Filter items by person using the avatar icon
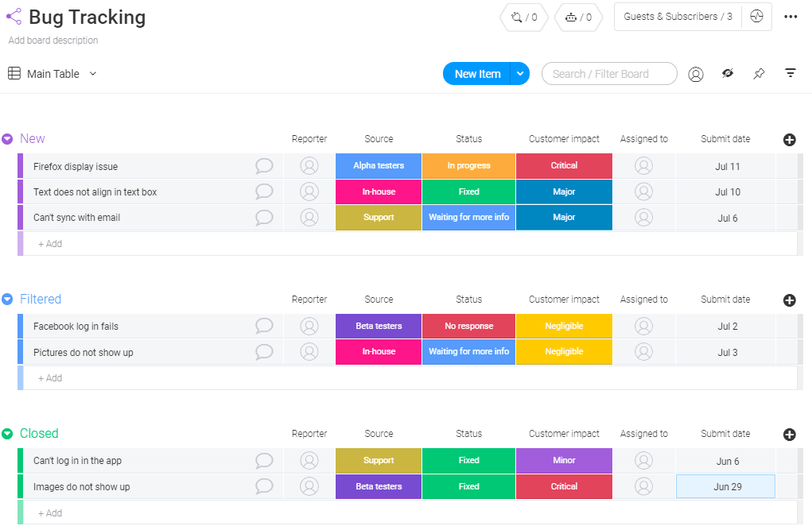 pyautogui.click(x=696, y=73)
